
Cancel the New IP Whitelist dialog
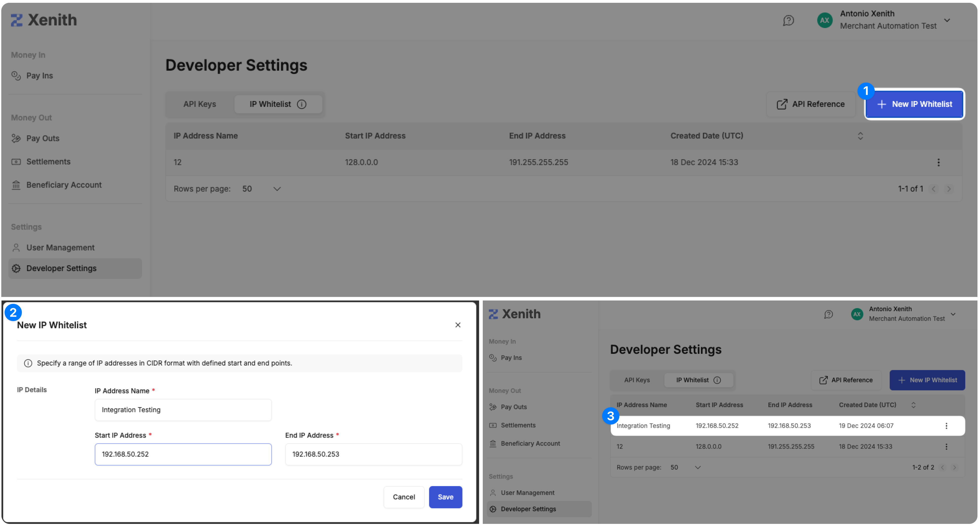tap(404, 497)
